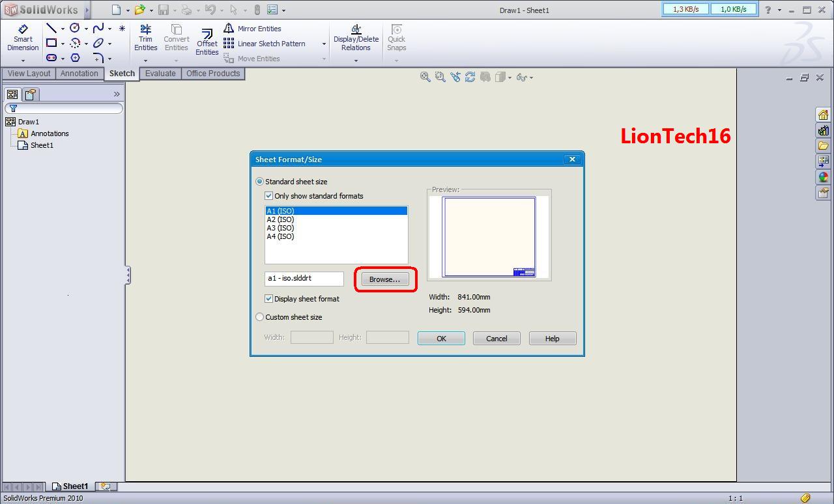The image size is (834, 504).
Task: Open Help question mark dropdown
Action: pyautogui.click(x=779, y=10)
